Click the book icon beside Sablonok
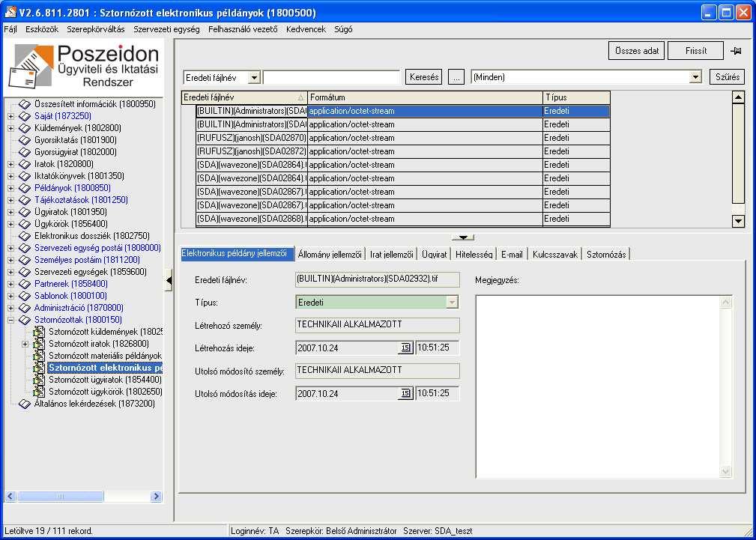 pyautogui.click(x=25, y=296)
